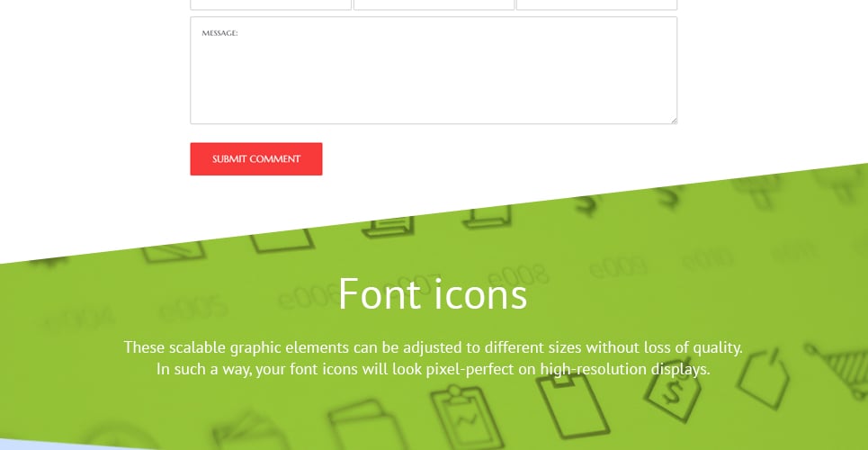Click the 'These scalable graphic elements' sentence
Screen dimensions: 868x450
433,348
